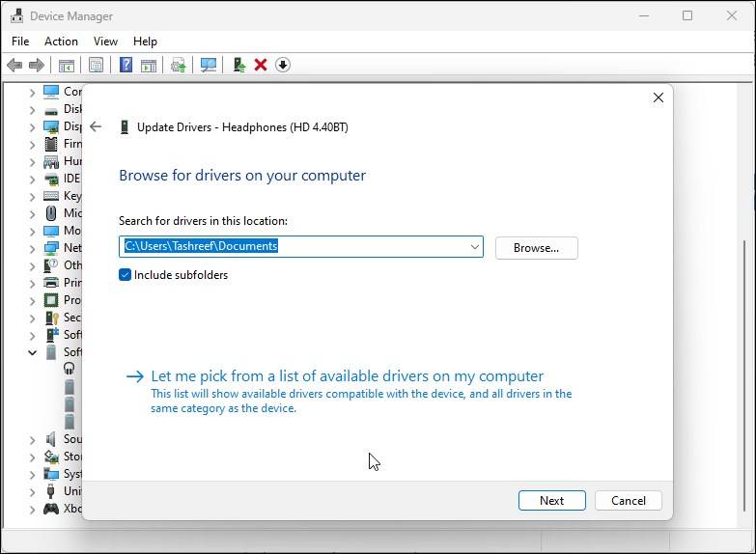The image size is (756, 554).
Task: Click the scan for hardware changes monitor icon
Action: coord(209,65)
